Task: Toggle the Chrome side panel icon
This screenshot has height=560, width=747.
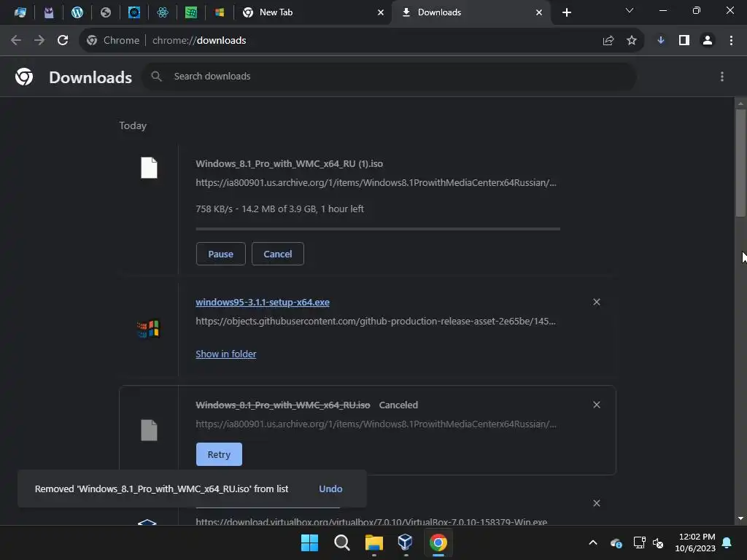Action: (684, 41)
